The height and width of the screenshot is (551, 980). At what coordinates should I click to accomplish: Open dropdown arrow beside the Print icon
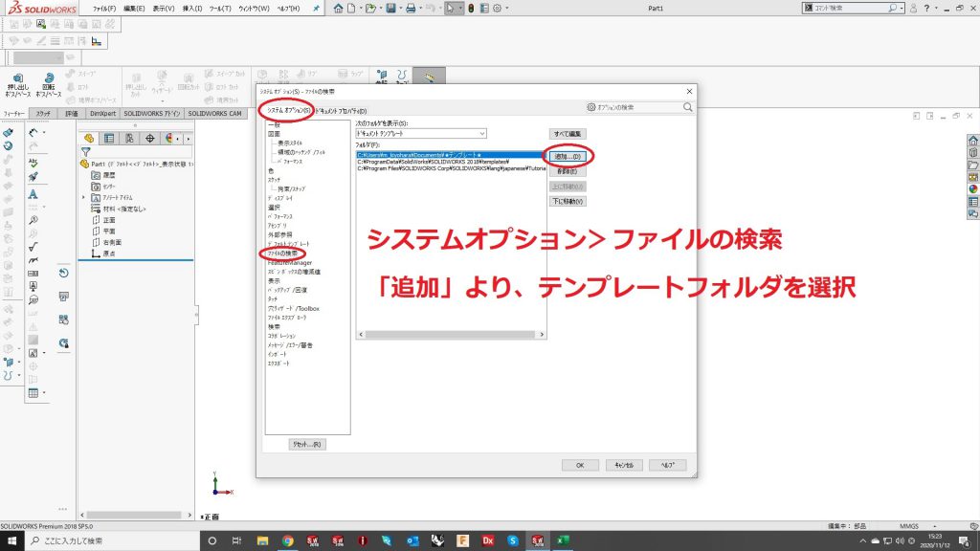(x=420, y=8)
